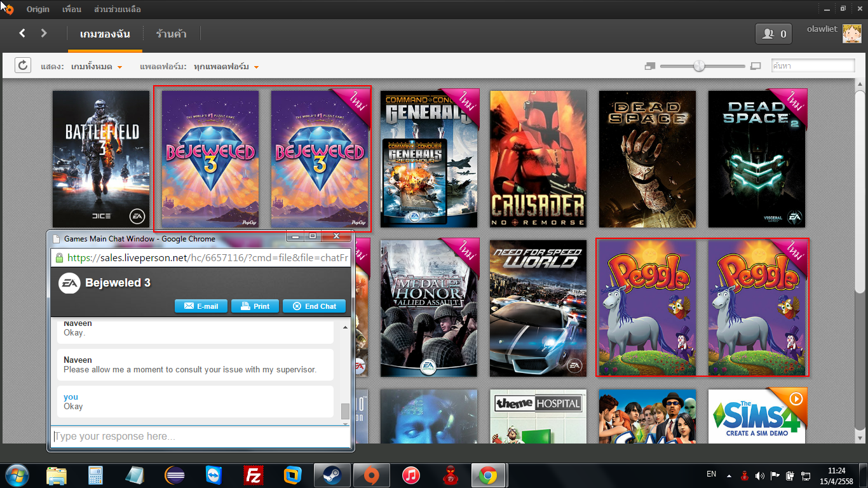Viewport: 868px width, 488px height.
Task: Click the E-mail transcript button
Action: (x=200, y=306)
